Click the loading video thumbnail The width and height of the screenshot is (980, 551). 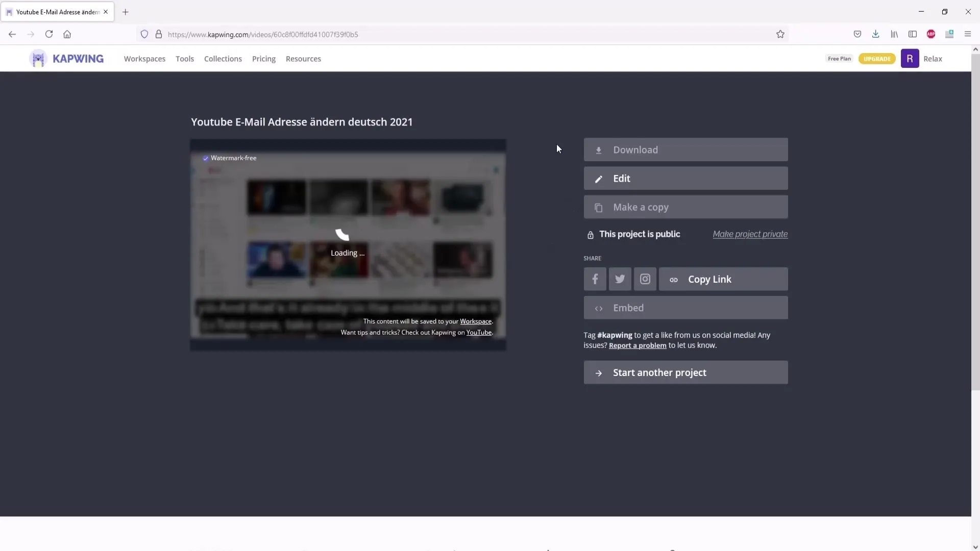coord(348,244)
